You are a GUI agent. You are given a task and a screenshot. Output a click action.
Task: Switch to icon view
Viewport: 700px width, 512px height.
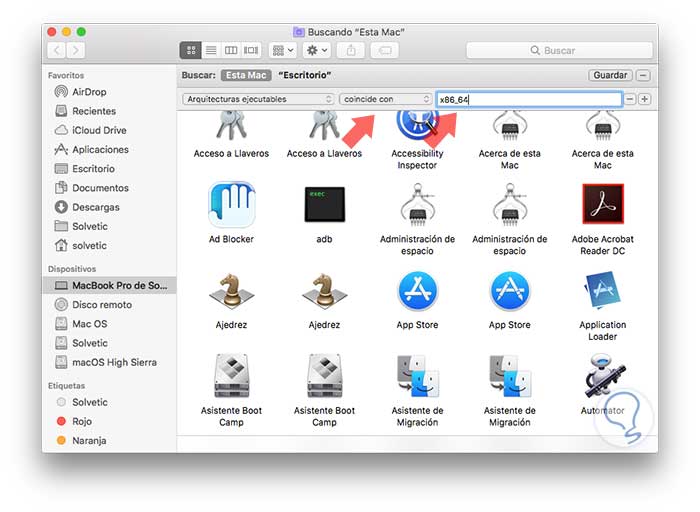tap(191, 50)
